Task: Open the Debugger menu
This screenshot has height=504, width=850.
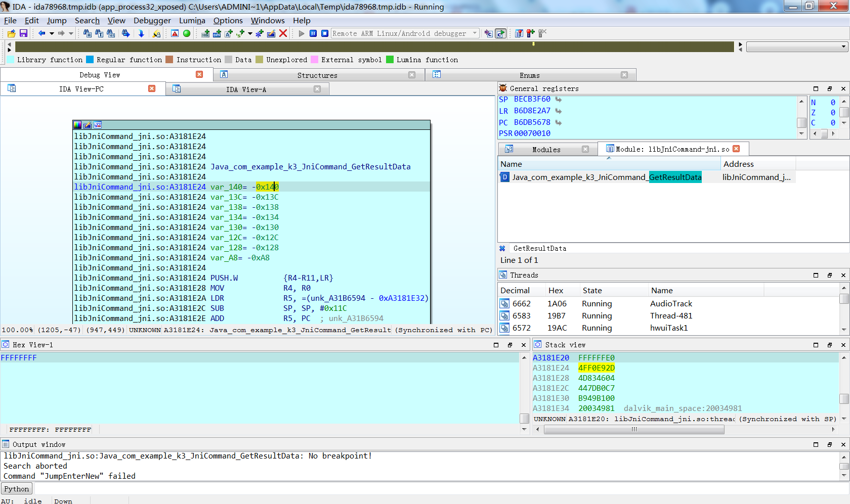Action: [152, 21]
